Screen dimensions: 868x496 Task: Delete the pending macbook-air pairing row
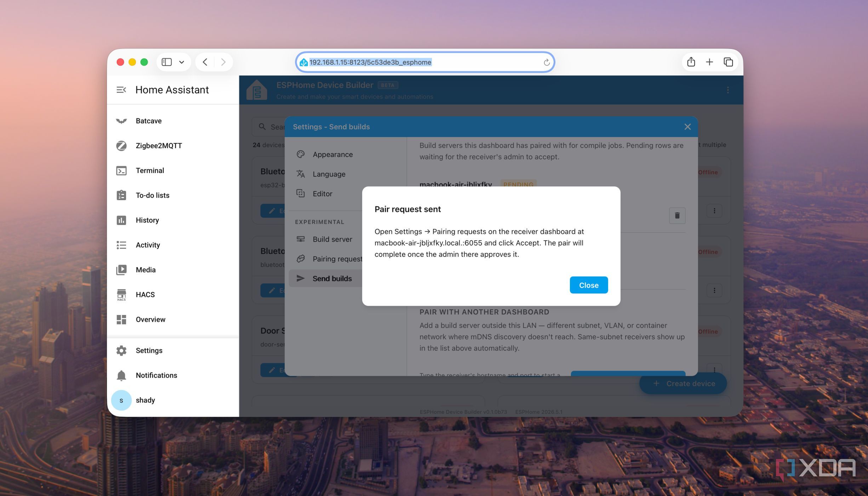677,215
